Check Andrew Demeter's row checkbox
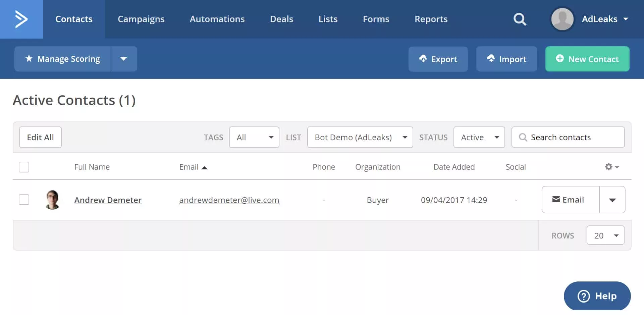The height and width of the screenshot is (315, 644). (x=24, y=200)
